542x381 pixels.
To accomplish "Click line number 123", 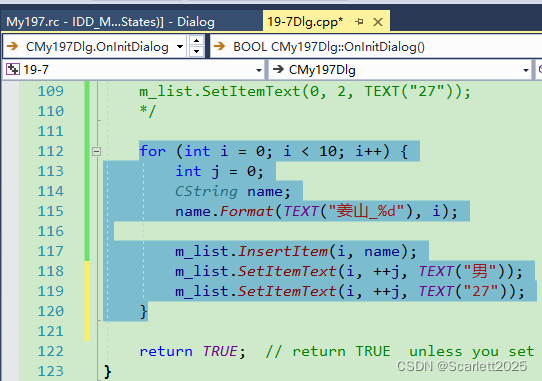I will point(50,371).
